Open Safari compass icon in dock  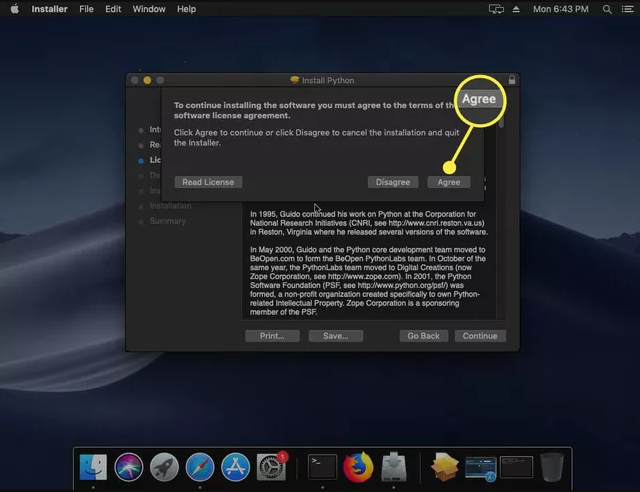pos(200,467)
